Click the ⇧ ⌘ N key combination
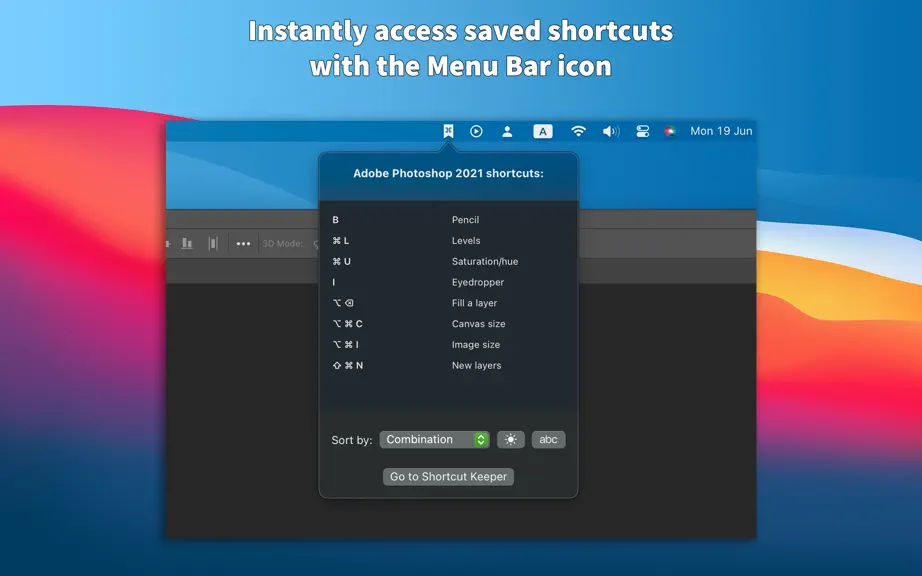 348,366
